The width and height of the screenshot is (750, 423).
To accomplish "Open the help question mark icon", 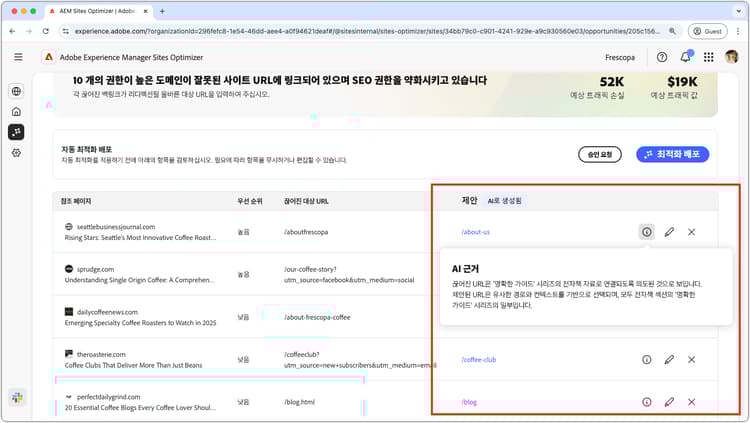I will click(662, 57).
